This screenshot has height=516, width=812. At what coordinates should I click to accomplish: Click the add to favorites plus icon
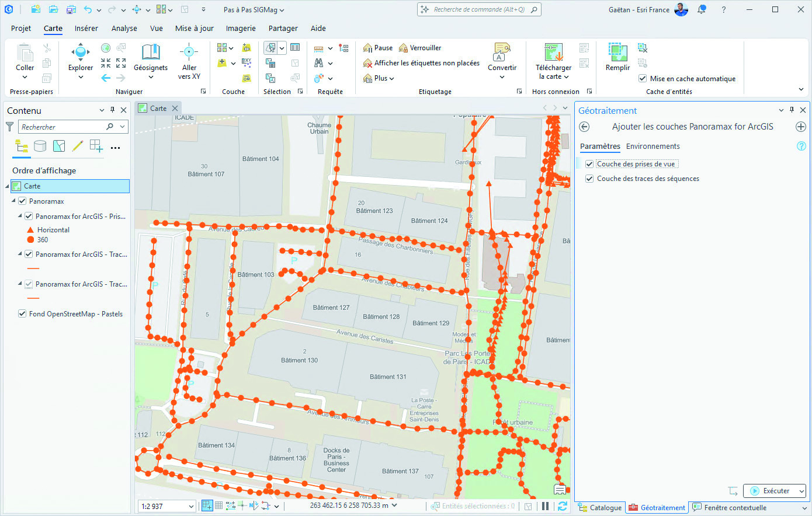801,127
